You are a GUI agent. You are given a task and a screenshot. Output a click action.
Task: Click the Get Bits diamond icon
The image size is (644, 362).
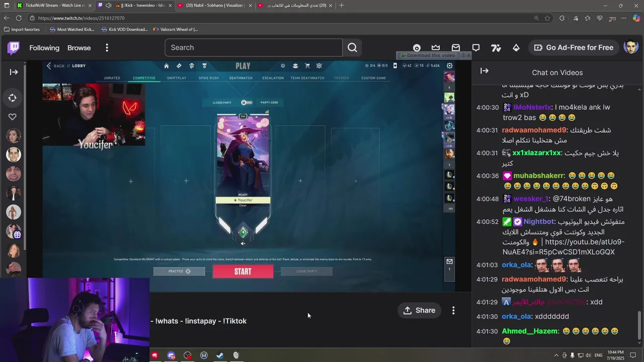tap(516, 48)
